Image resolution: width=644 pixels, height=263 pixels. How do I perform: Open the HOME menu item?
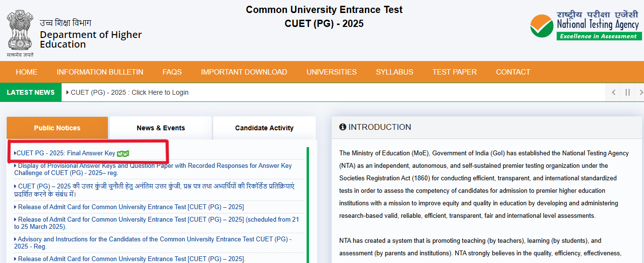(x=26, y=72)
